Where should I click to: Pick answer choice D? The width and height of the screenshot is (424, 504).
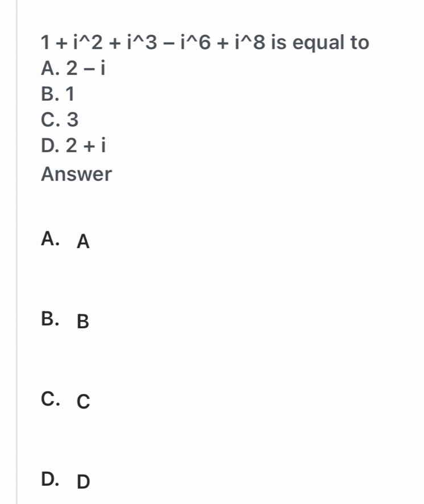(x=83, y=482)
